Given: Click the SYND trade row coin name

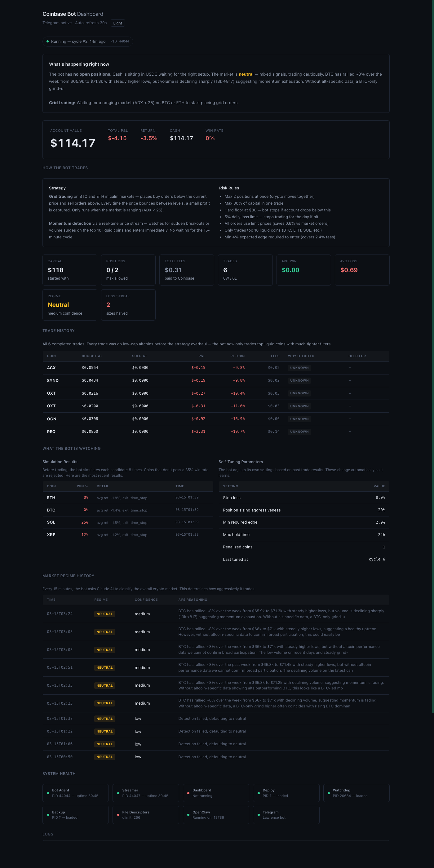Looking at the screenshot, I should tap(53, 381).
